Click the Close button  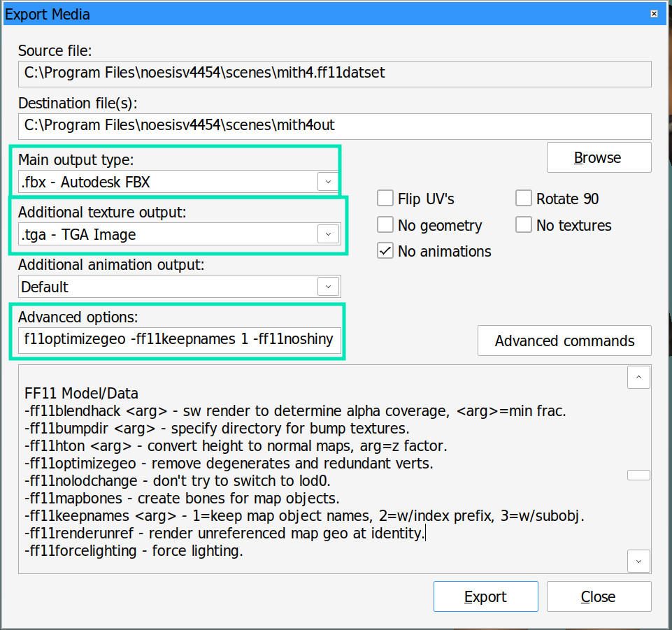(599, 596)
